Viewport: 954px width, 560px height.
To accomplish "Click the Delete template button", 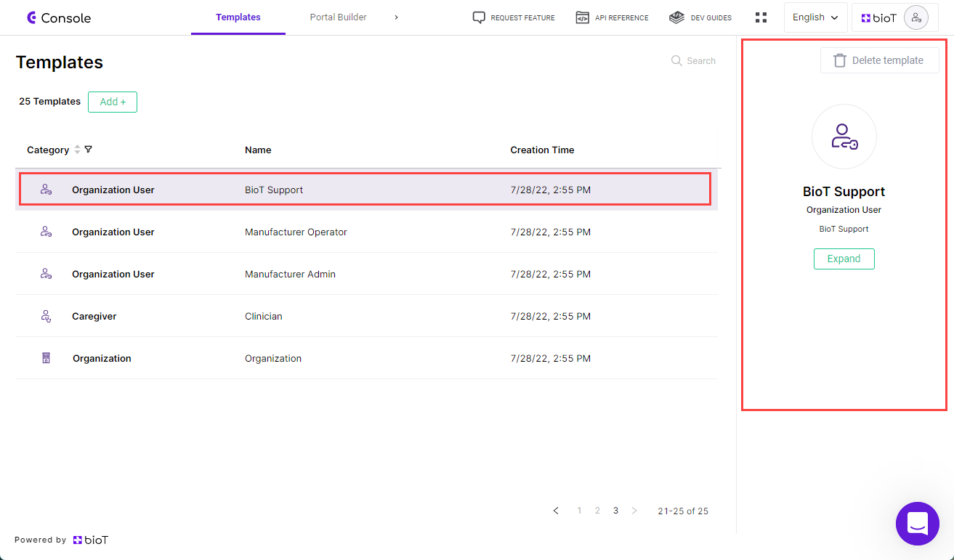I will pyautogui.click(x=879, y=60).
